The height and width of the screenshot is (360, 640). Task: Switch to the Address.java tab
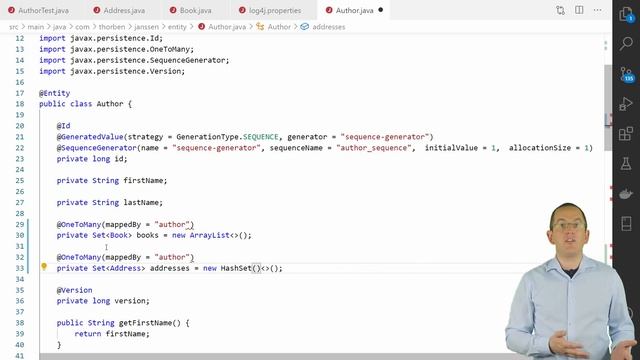click(x=119, y=10)
